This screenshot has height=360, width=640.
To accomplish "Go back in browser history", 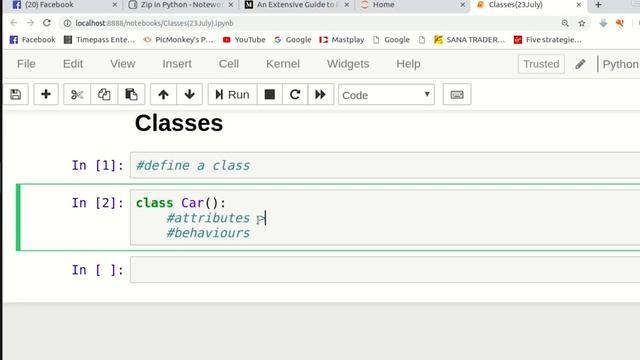I will [13, 23].
